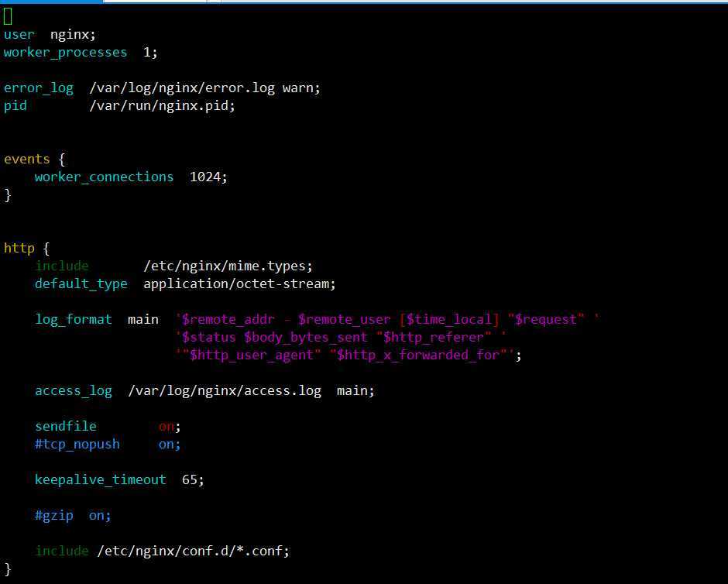Click the 'sendfile' directive
This screenshot has height=584, width=728.
66,427
